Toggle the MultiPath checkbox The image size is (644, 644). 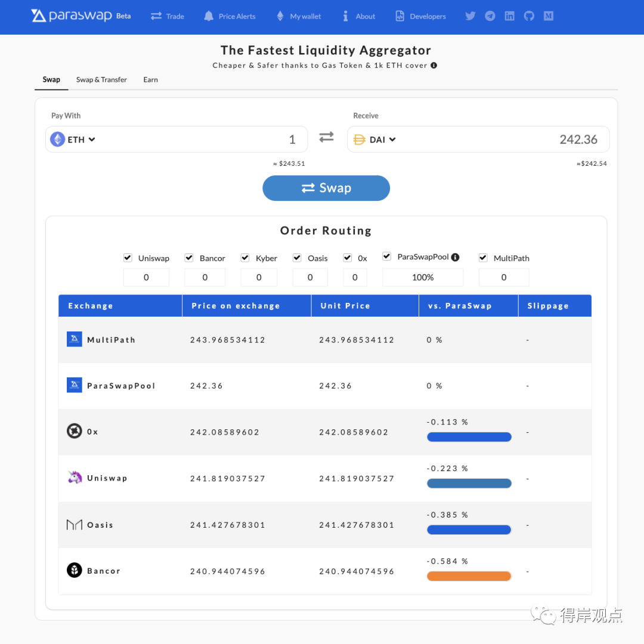pyautogui.click(x=483, y=258)
